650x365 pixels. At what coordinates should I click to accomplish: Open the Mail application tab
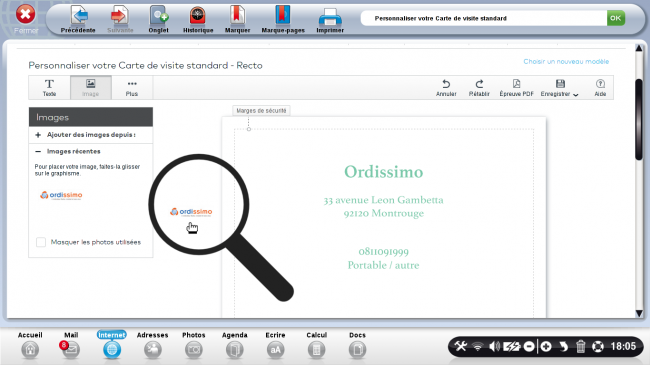71,345
